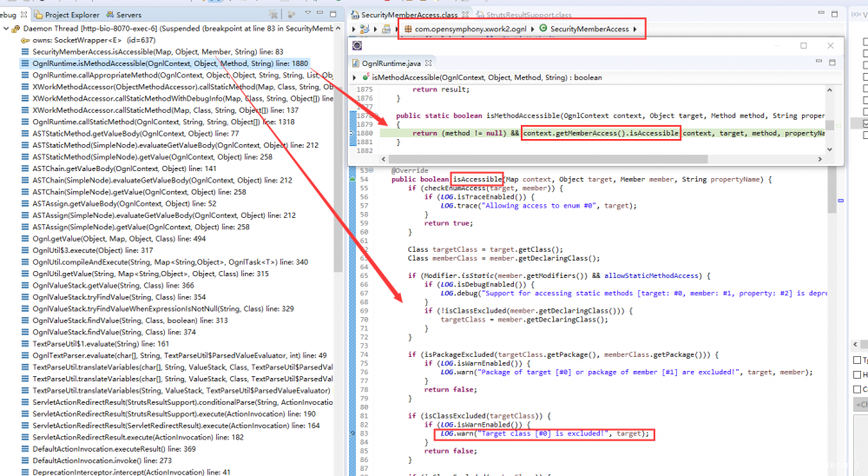
Task: Maximize the Debug view panel
Action: pyautogui.click(x=332, y=13)
